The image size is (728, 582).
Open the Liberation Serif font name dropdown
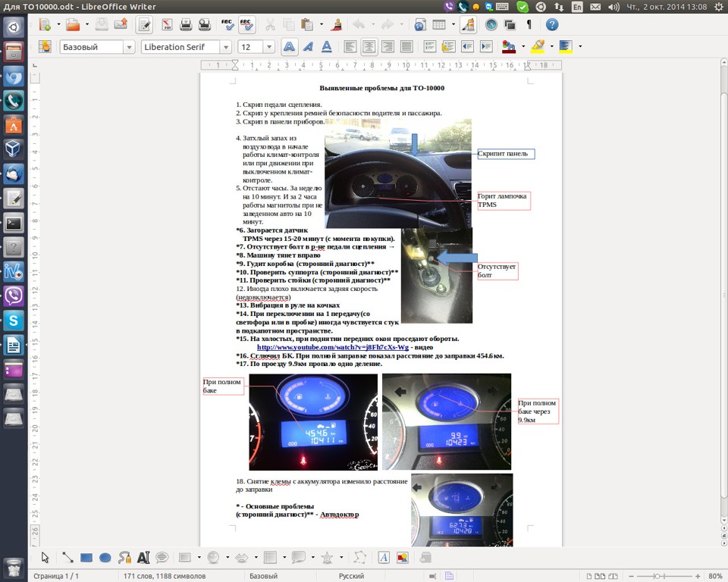coord(225,47)
